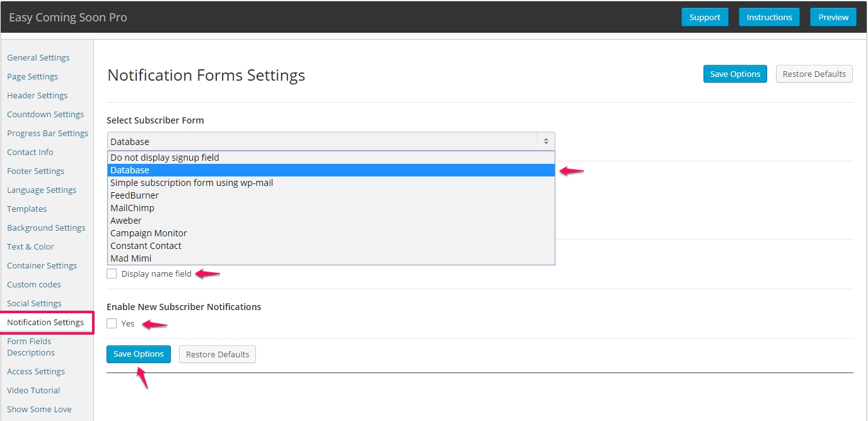Screen dimensions: 868x421
Task: Enable the Display name field checkbox
Action: click(112, 274)
